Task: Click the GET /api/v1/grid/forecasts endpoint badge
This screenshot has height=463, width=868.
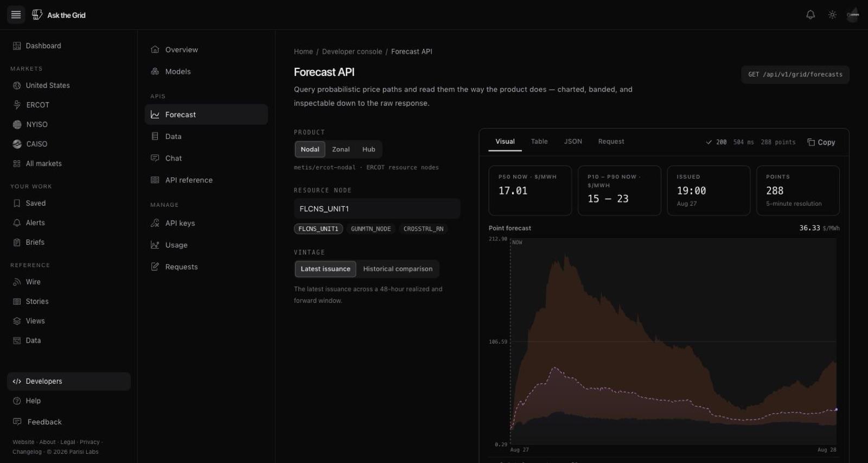Action: point(795,75)
